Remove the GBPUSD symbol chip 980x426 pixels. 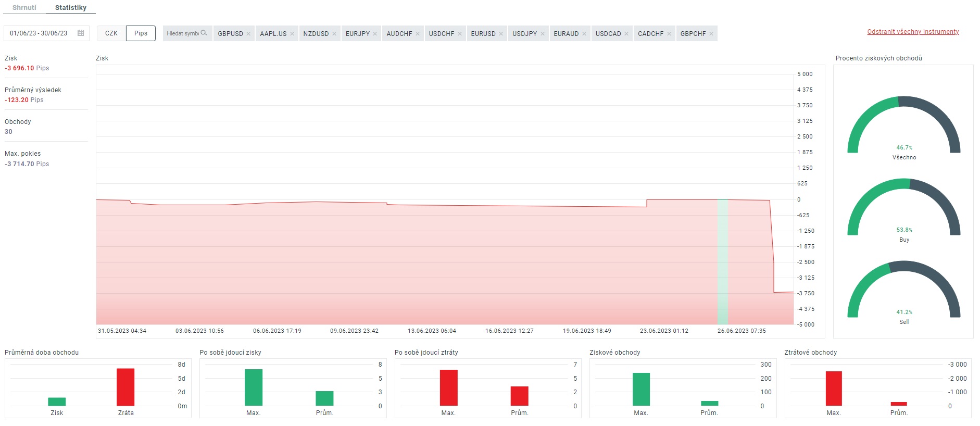(x=248, y=34)
